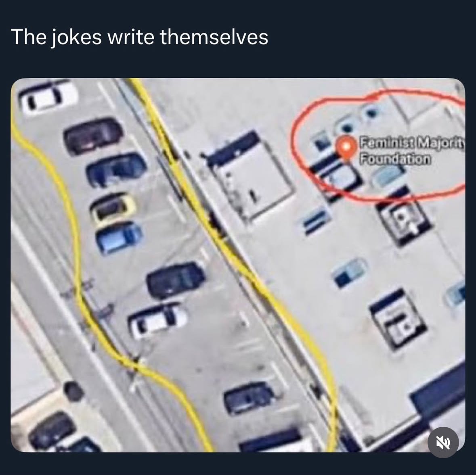
Task: Click the dark maroon car near the top of the row
Action: click(93, 136)
